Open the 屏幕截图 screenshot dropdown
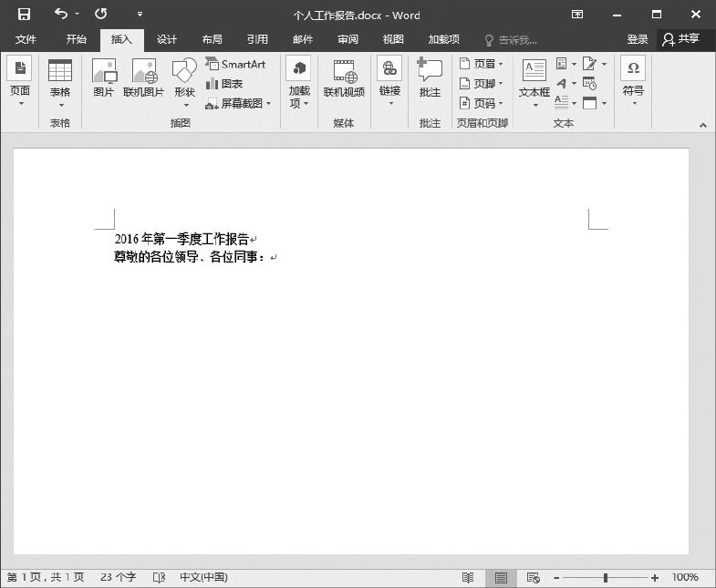This screenshot has height=588, width=716. tap(238, 104)
